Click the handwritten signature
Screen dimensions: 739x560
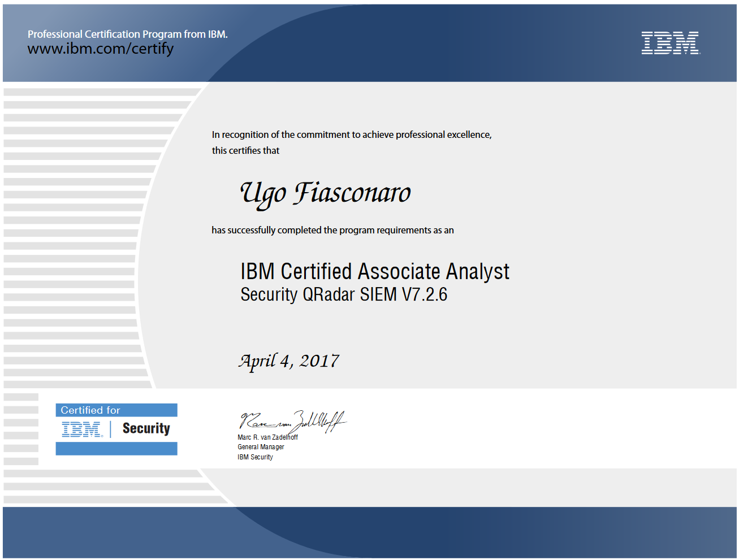[292, 422]
